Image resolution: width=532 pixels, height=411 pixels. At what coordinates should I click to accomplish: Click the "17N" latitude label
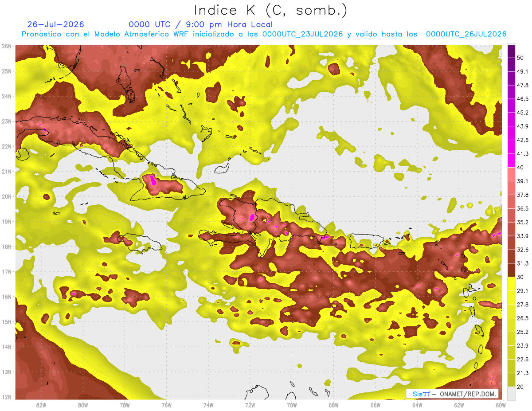click(x=7, y=271)
